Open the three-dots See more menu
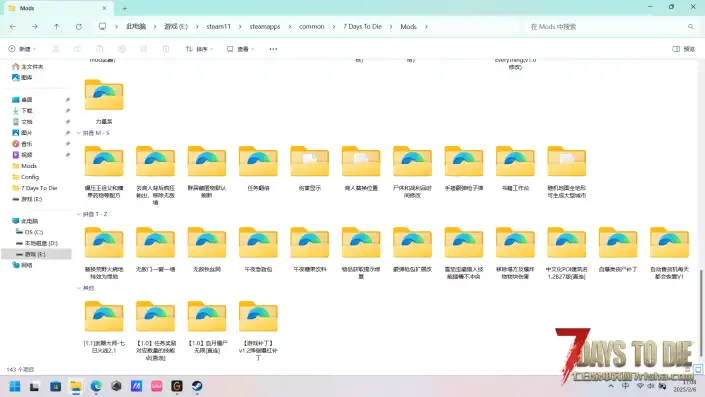Screen dimensions: 705x397 pyautogui.click(x=273, y=49)
